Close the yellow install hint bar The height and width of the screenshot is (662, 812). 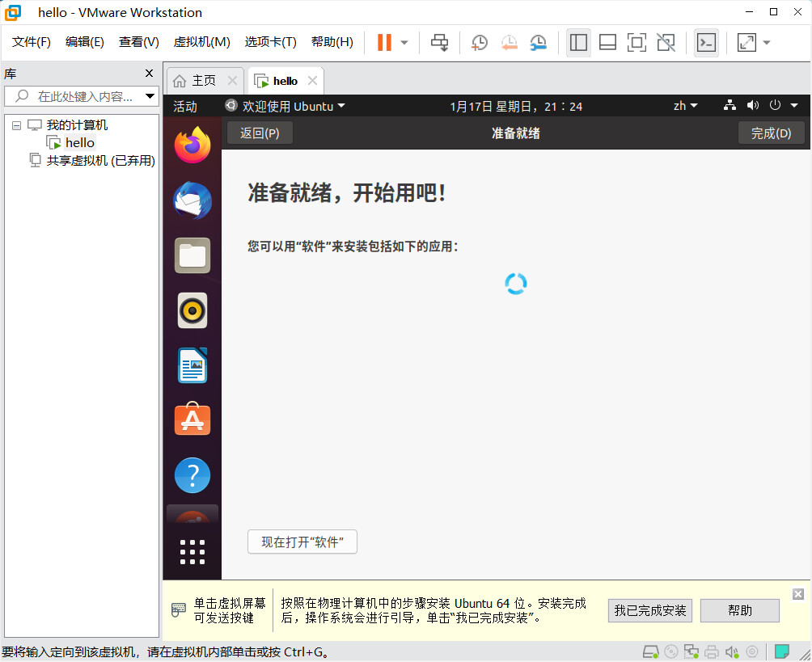pyautogui.click(x=798, y=593)
